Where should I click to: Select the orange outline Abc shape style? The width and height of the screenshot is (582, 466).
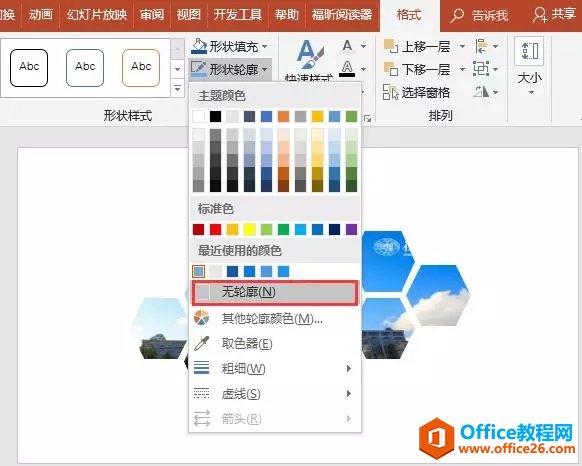click(x=141, y=68)
